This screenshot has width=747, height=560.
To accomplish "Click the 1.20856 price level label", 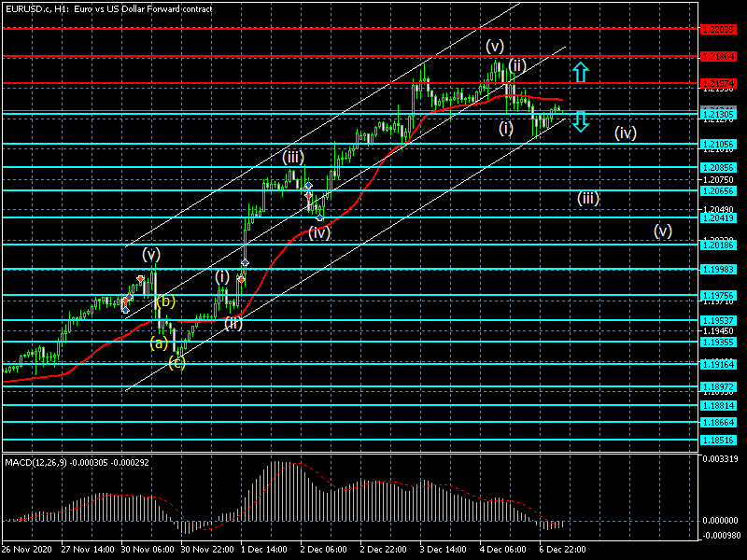I will 718,168.
